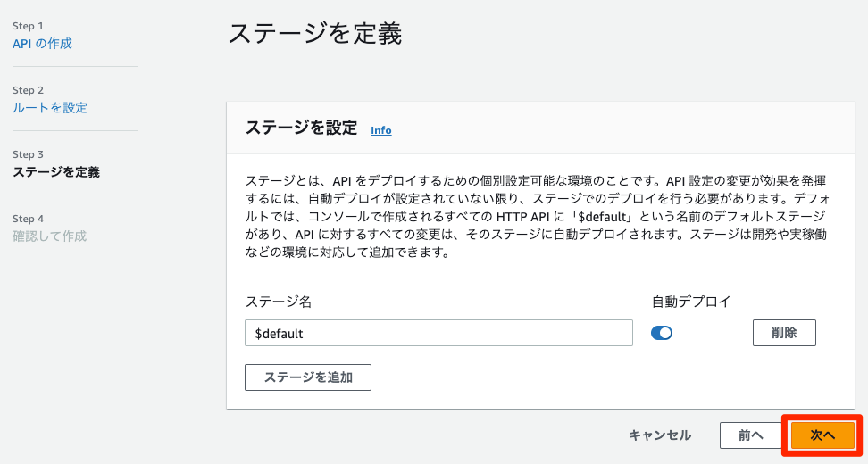Click the ステージを追加 button

pos(308,377)
